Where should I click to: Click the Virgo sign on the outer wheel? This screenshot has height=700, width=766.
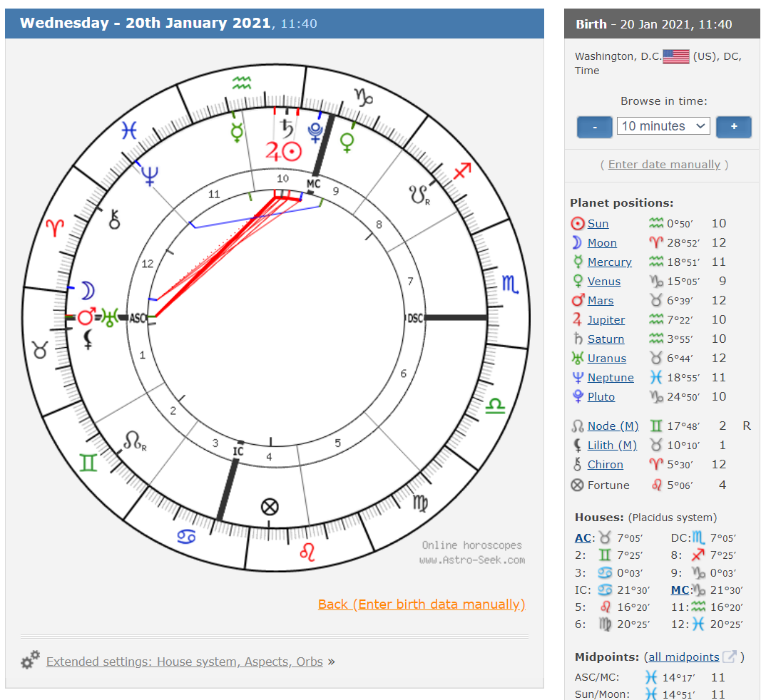(x=421, y=503)
